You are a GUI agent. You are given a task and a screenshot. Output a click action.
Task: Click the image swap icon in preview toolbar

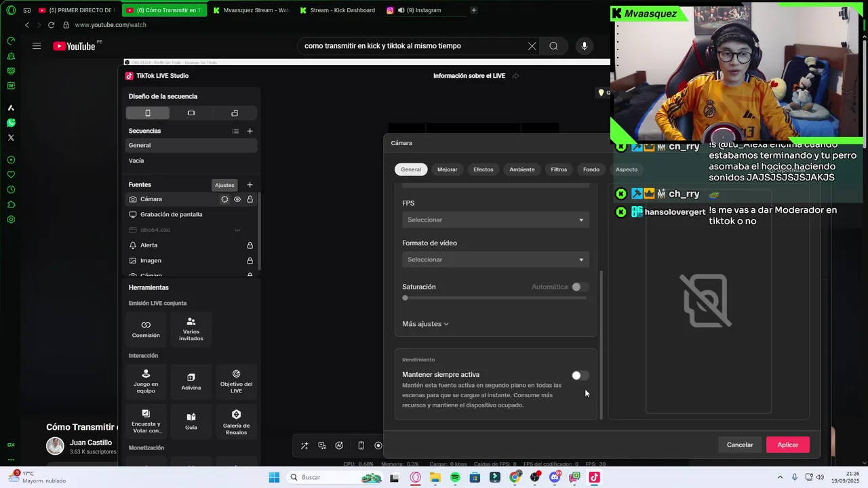pyautogui.click(x=322, y=445)
